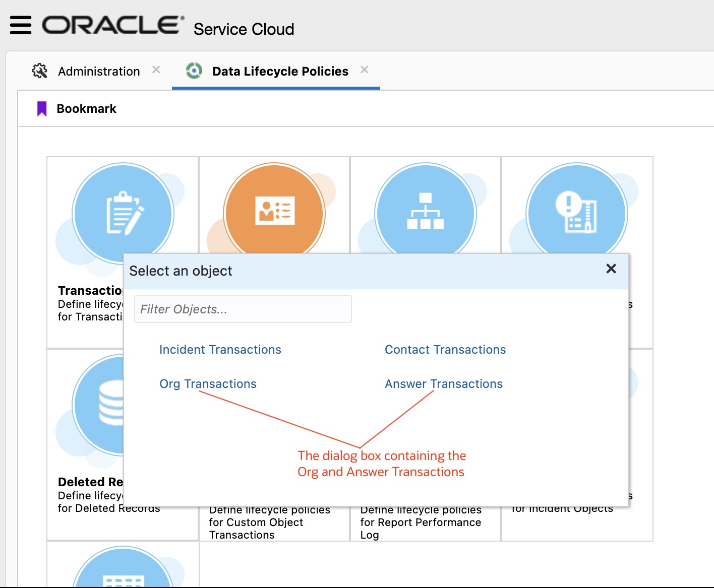Screen dimensions: 714x588
Task: Close the Administration tab
Action: tap(156, 70)
